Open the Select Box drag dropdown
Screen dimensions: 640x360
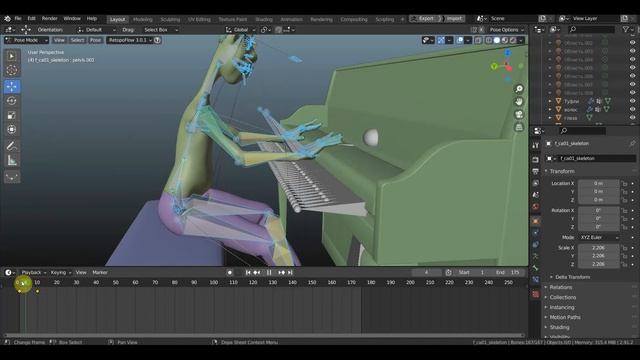[160, 30]
